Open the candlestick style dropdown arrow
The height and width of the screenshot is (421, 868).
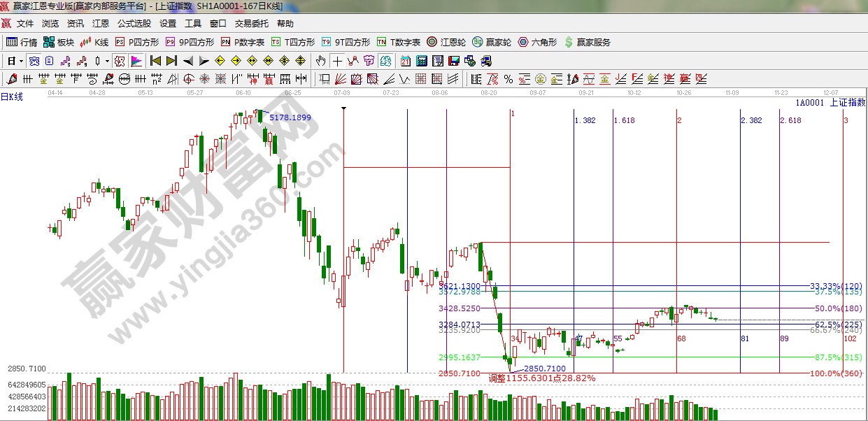click(107, 61)
